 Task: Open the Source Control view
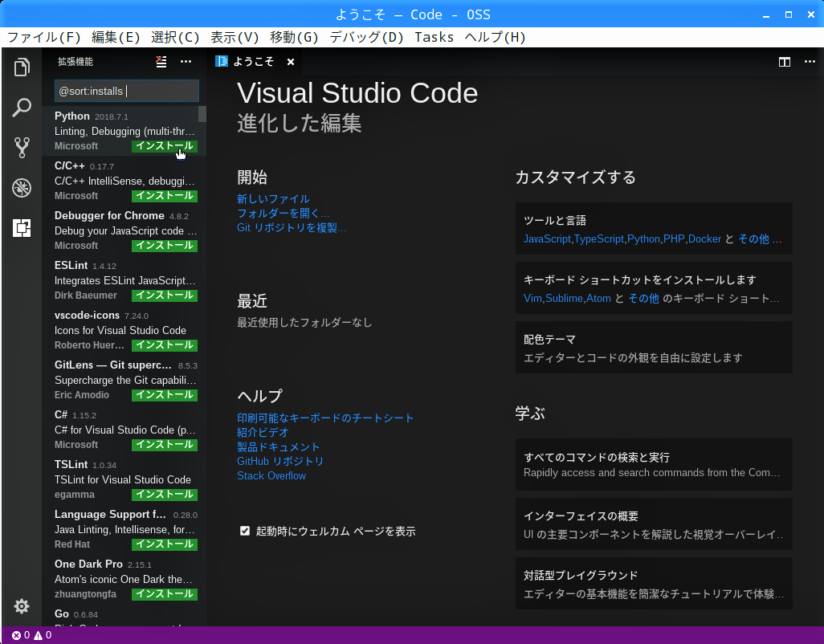(x=22, y=148)
